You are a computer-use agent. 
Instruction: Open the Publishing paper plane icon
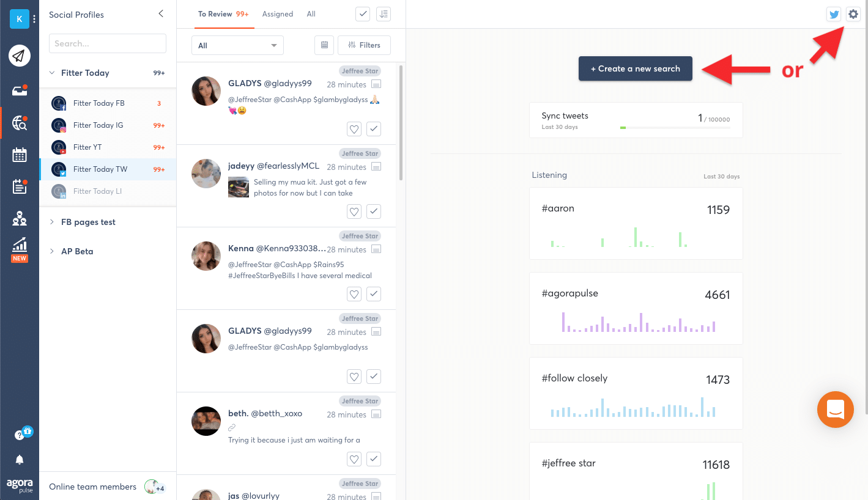pos(19,56)
